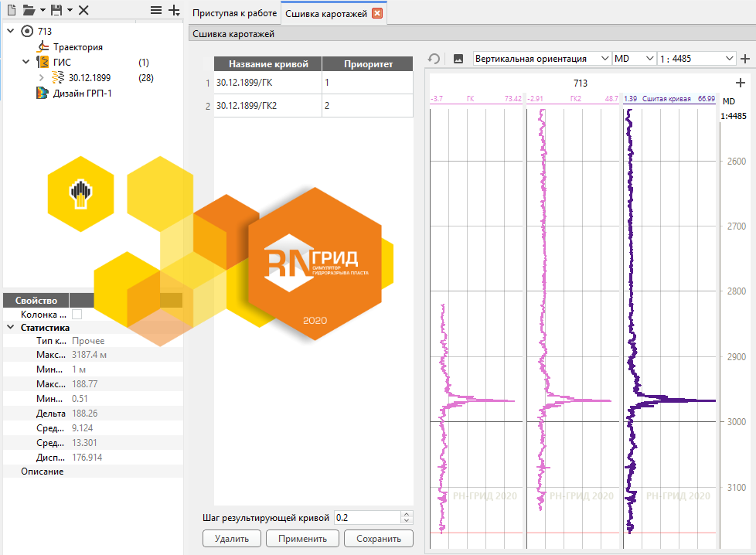Switch to the Приступая к работе tab
This screenshot has height=555, width=756.
pos(234,13)
